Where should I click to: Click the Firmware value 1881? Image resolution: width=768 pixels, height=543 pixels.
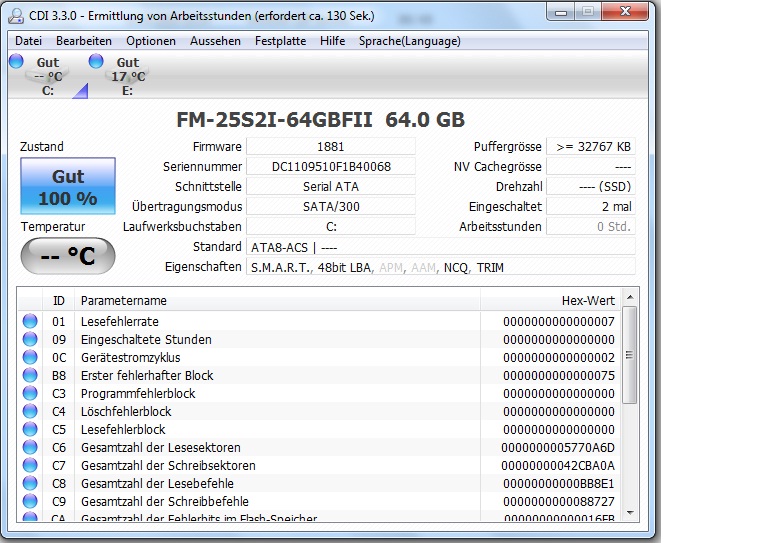pyautogui.click(x=331, y=146)
